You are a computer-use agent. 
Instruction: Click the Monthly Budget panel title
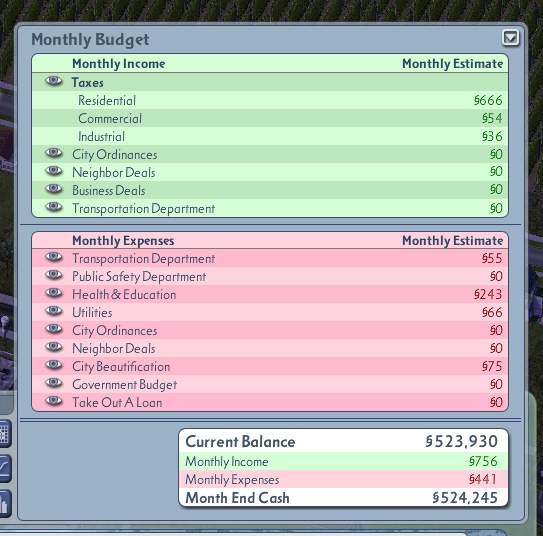click(x=90, y=40)
